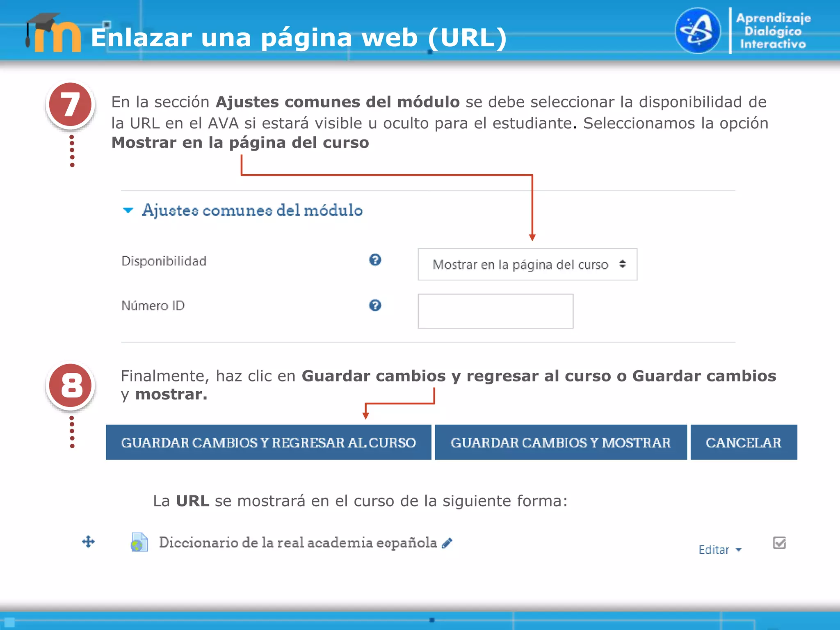Screen dimensions: 840x630
Task: Click the Moodle logo in the header
Action: pyautogui.click(x=53, y=32)
